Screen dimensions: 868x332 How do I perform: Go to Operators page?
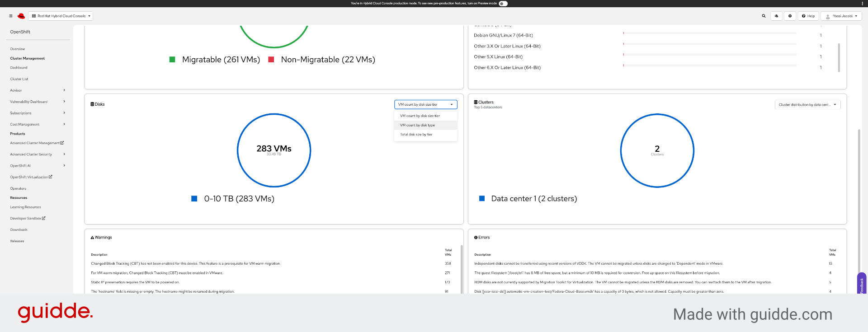tap(18, 188)
